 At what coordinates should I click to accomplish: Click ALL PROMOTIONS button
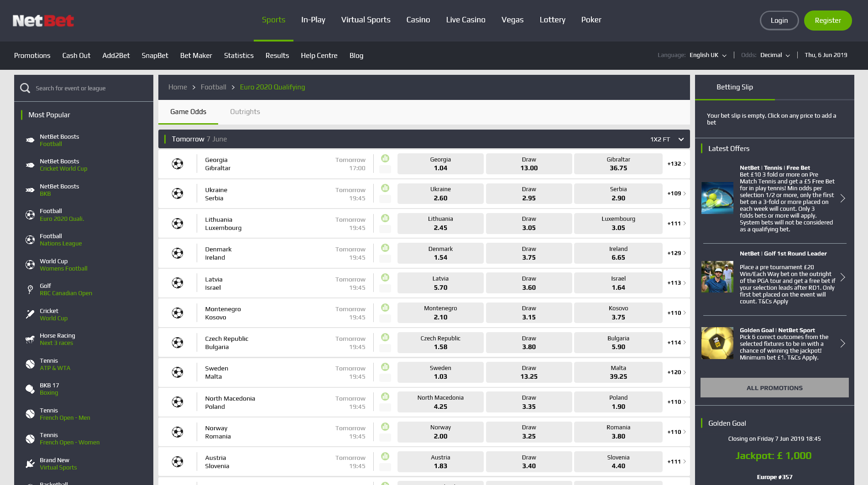(x=774, y=388)
